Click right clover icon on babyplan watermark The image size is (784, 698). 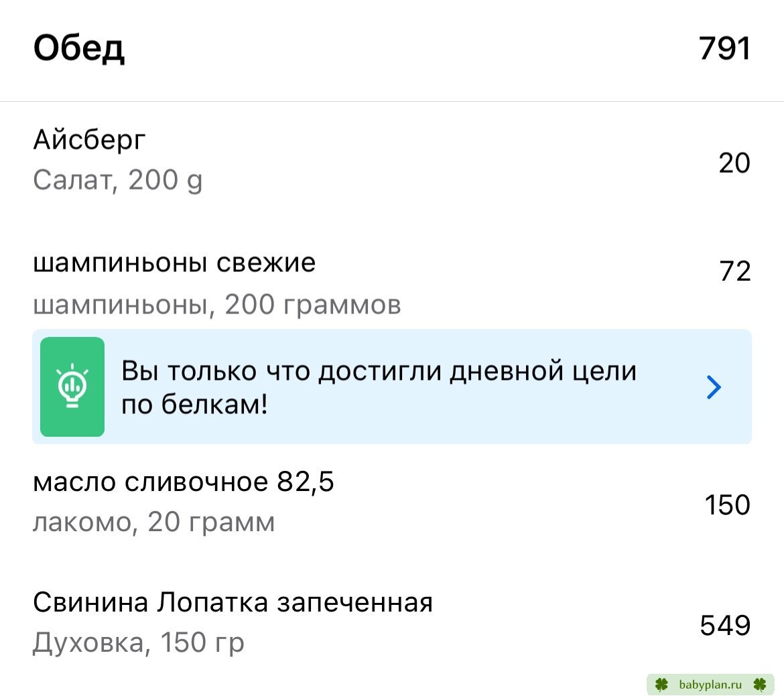point(760,685)
